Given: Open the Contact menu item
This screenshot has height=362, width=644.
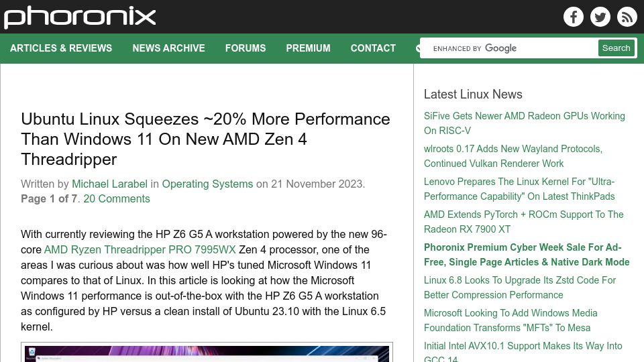Looking at the screenshot, I should tap(373, 48).
